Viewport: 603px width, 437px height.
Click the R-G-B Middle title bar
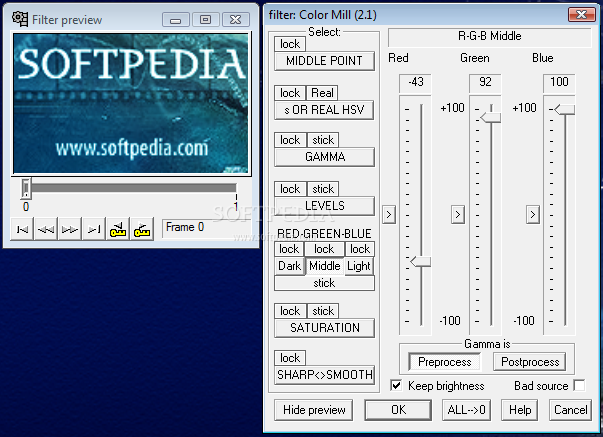click(490, 37)
